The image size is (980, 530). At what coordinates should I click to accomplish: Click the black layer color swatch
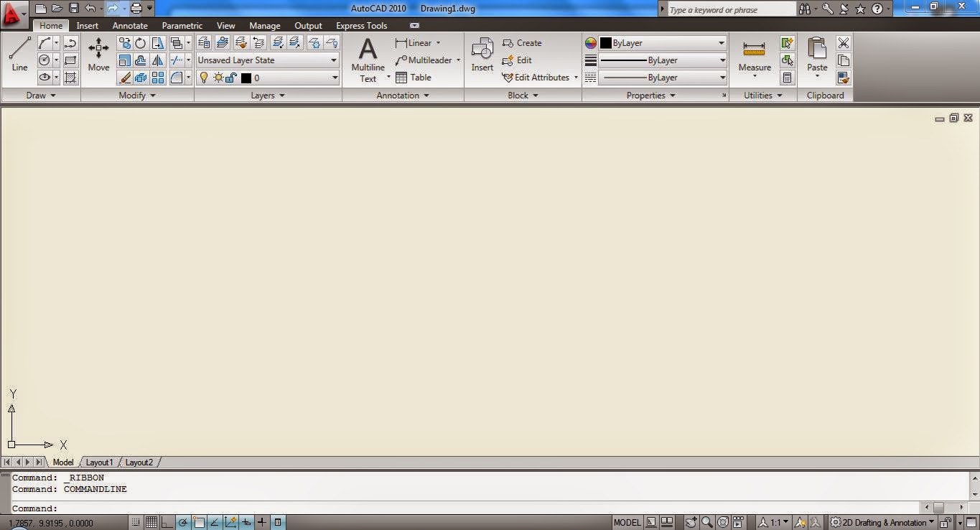[x=246, y=78]
